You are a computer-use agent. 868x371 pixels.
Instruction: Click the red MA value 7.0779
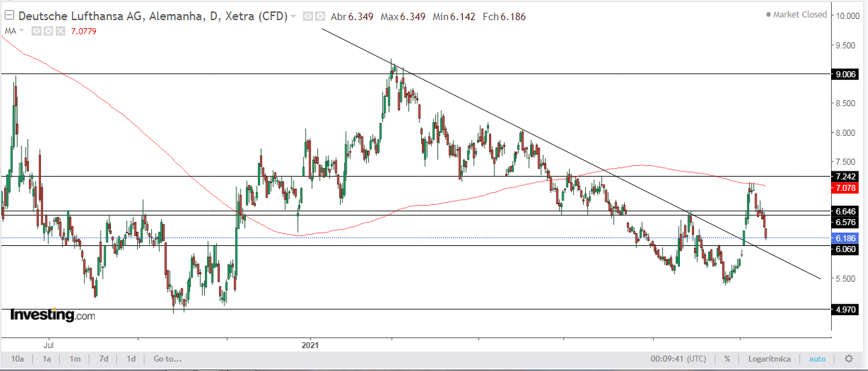coord(83,31)
